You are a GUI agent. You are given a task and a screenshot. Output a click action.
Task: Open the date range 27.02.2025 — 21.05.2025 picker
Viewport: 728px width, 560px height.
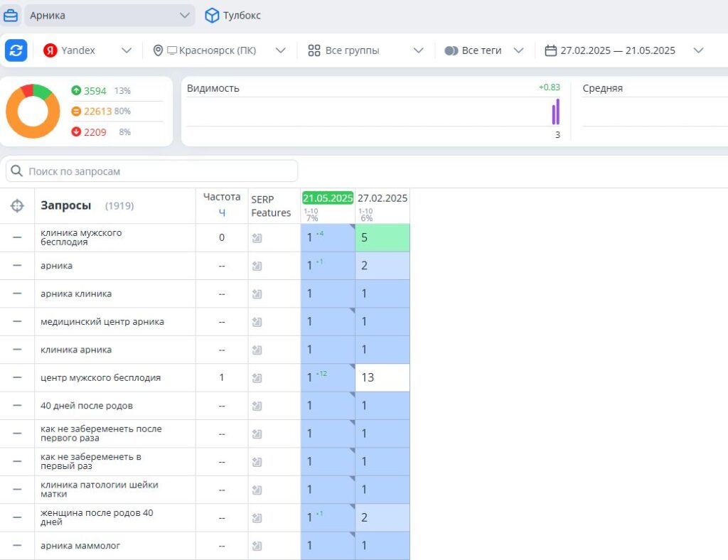[x=624, y=50]
